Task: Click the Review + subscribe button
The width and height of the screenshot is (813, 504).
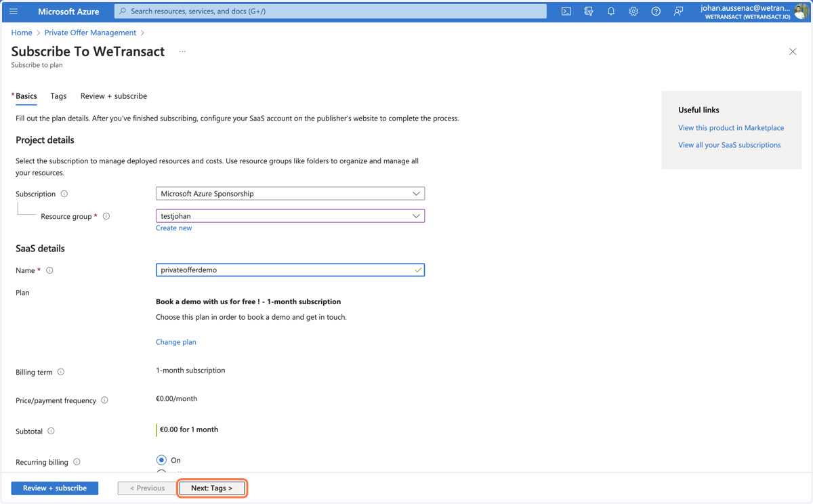Action: point(55,488)
